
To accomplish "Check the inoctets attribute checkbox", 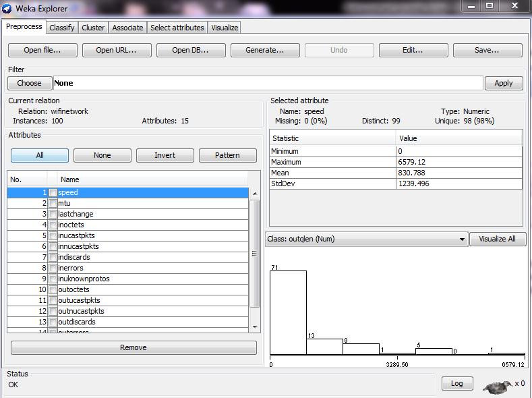I will pyautogui.click(x=53, y=225).
